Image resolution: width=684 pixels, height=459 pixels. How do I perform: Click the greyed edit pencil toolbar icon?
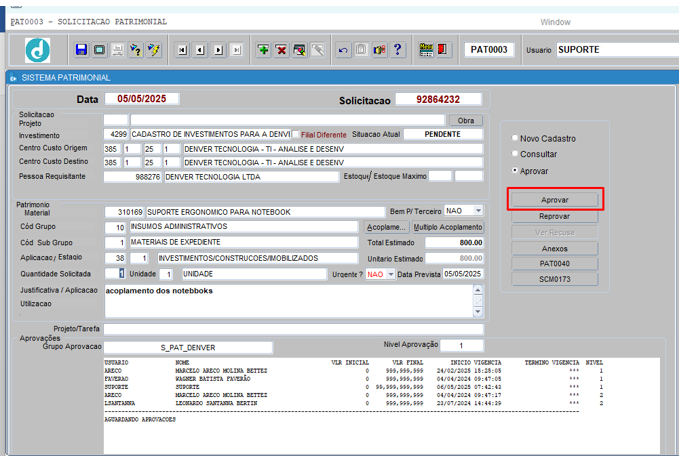tap(318, 50)
